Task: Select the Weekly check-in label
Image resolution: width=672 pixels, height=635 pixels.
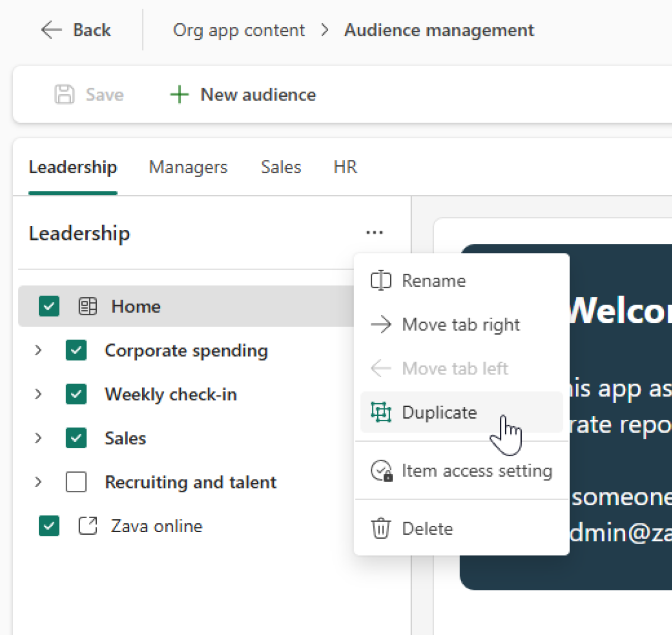Action: [x=171, y=394]
